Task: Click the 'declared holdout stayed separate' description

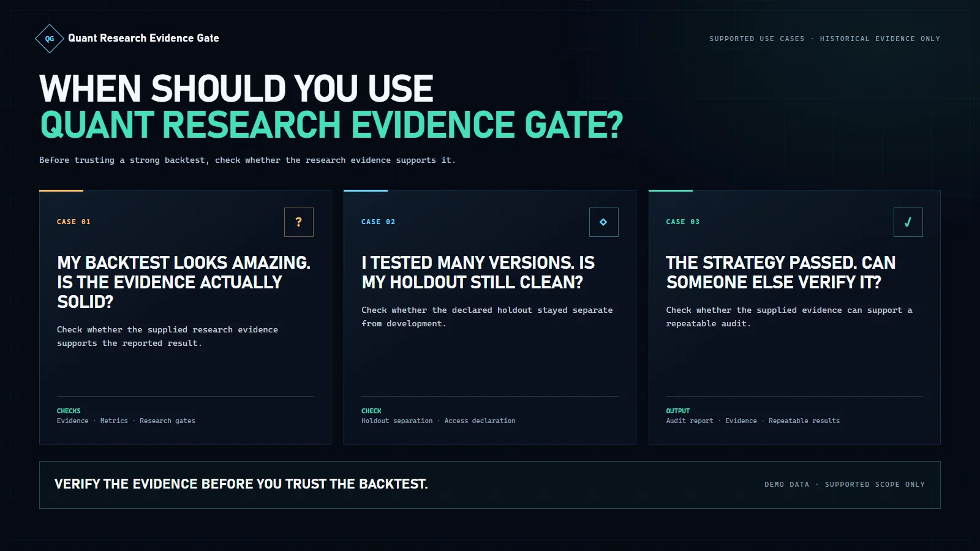Action: click(487, 317)
